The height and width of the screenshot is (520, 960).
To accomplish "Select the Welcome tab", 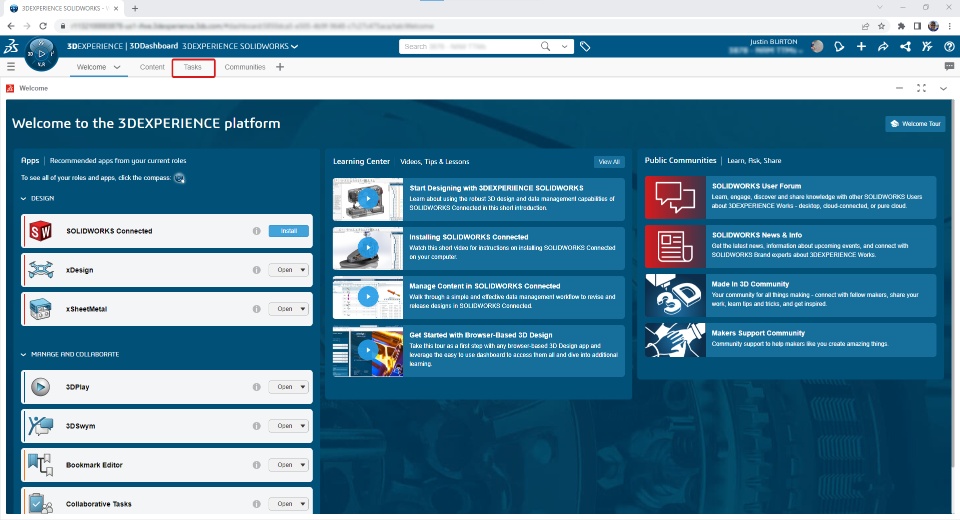I will pyautogui.click(x=91, y=67).
